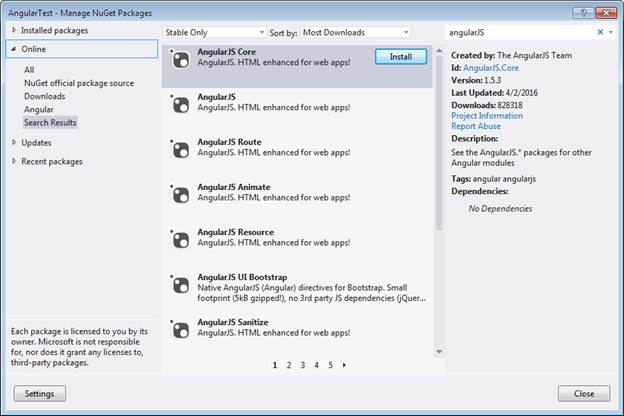Click the package list scrollbar thumb
The width and height of the screenshot is (624, 416).
click(x=439, y=143)
